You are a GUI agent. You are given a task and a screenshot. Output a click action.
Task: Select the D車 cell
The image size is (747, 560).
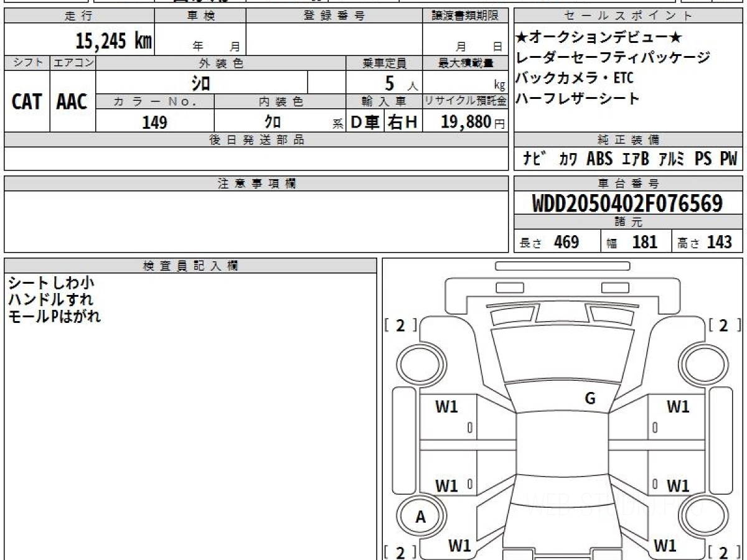pos(365,123)
